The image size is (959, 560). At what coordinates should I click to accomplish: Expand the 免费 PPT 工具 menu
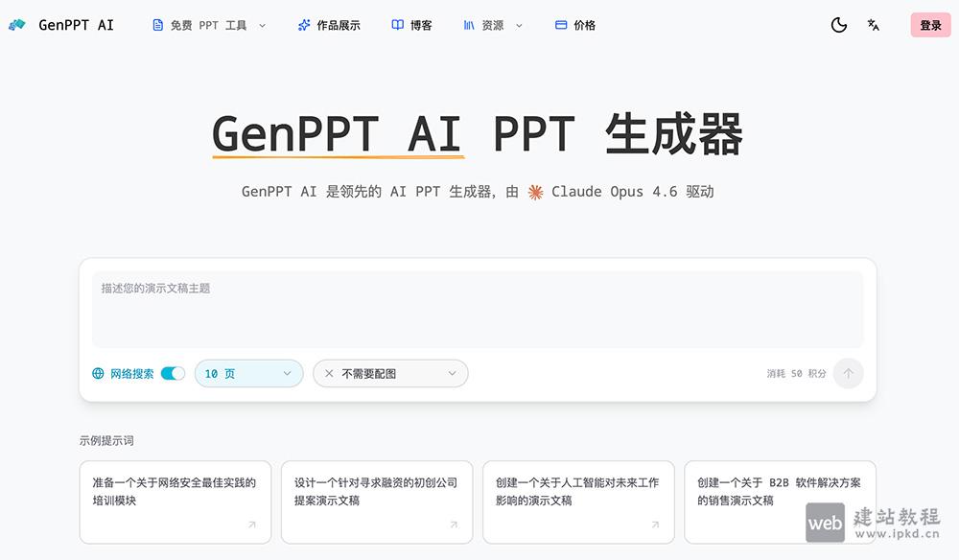coord(262,25)
